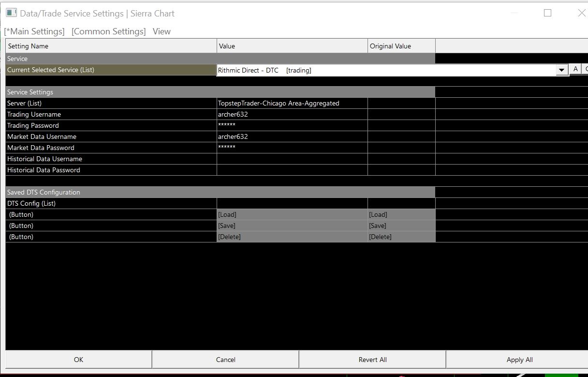This screenshot has width=588, height=377.
Task: Open the Common Settings menu
Action: tap(109, 31)
